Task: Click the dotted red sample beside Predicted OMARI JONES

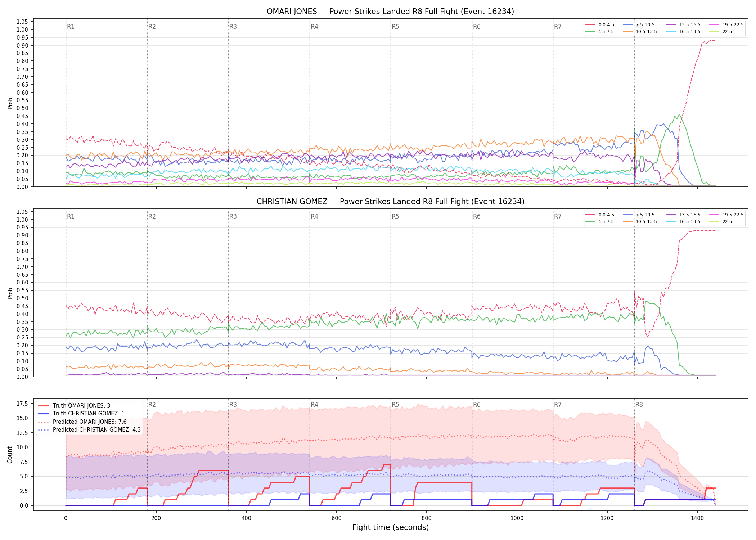Action: [44, 422]
